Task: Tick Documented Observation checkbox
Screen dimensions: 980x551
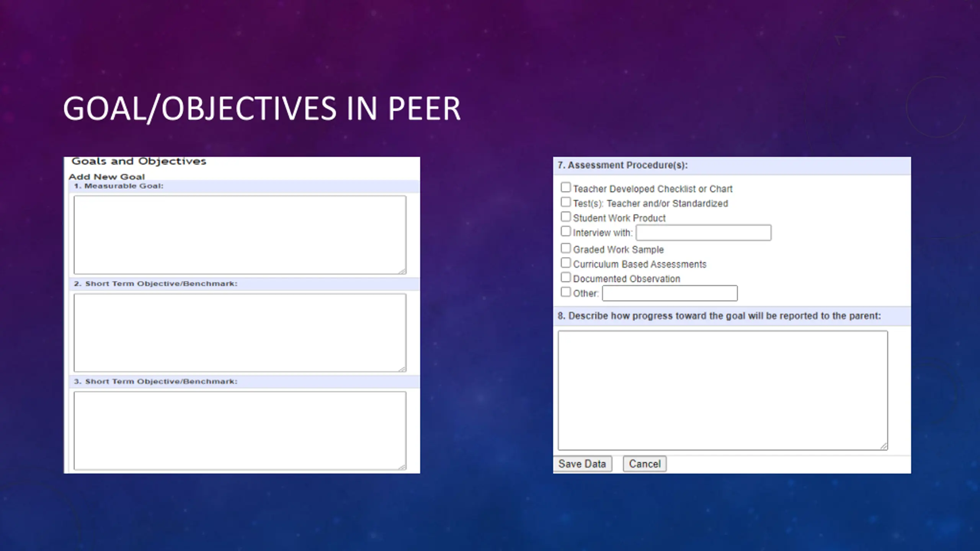Action: 565,277
